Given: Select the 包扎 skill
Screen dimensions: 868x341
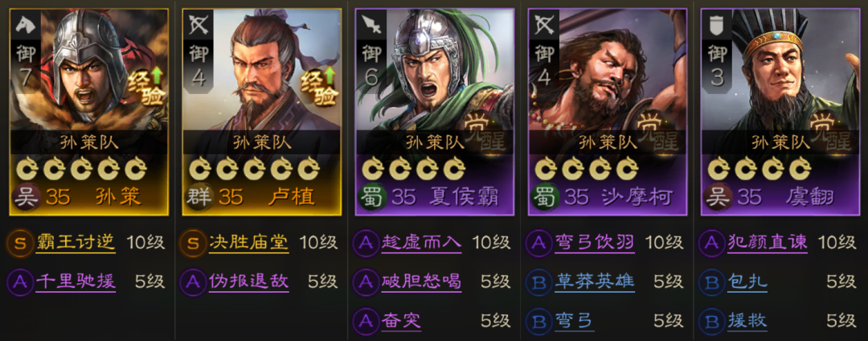Looking at the screenshot, I should point(747,281).
